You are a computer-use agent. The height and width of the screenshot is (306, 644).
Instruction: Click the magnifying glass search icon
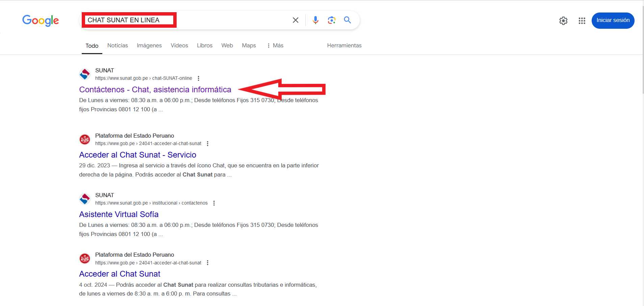(347, 20)
